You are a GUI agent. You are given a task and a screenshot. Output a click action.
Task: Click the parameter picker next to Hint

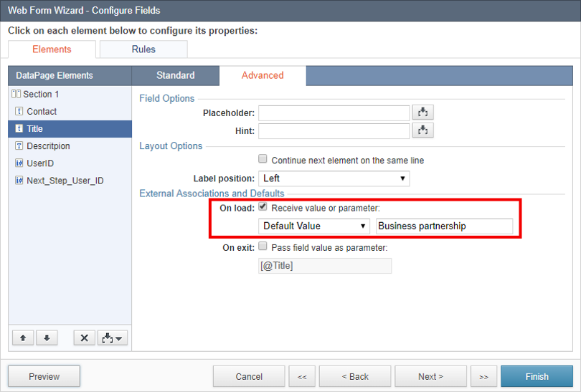[x=422, y=130]
